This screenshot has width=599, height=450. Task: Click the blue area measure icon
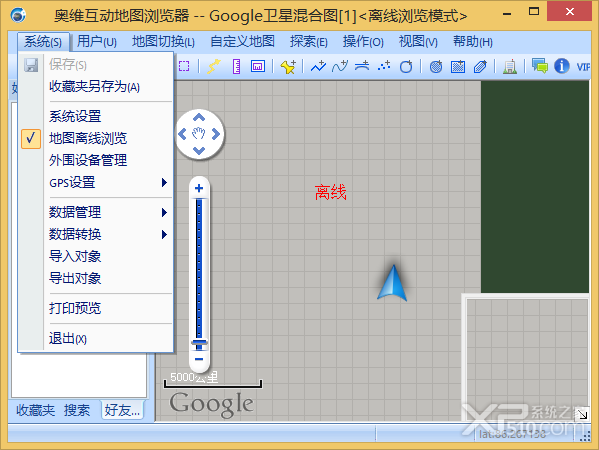[258, 66]
